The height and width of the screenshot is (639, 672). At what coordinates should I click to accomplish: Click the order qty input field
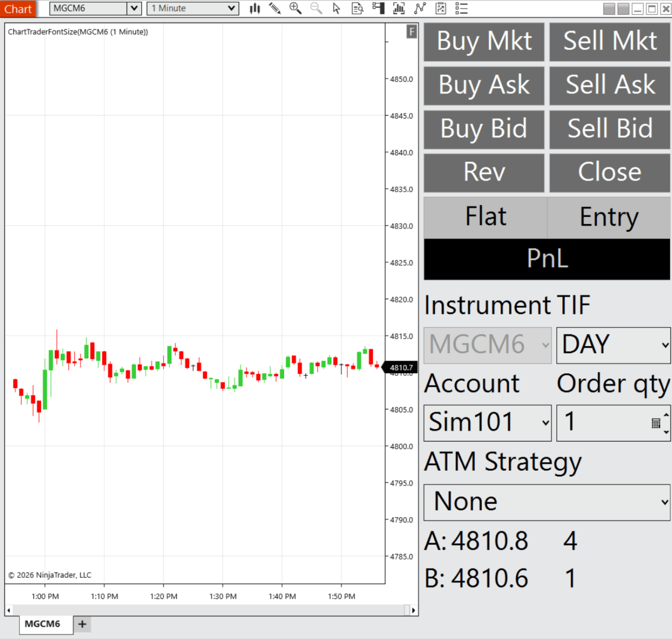[x=602, y=423]
